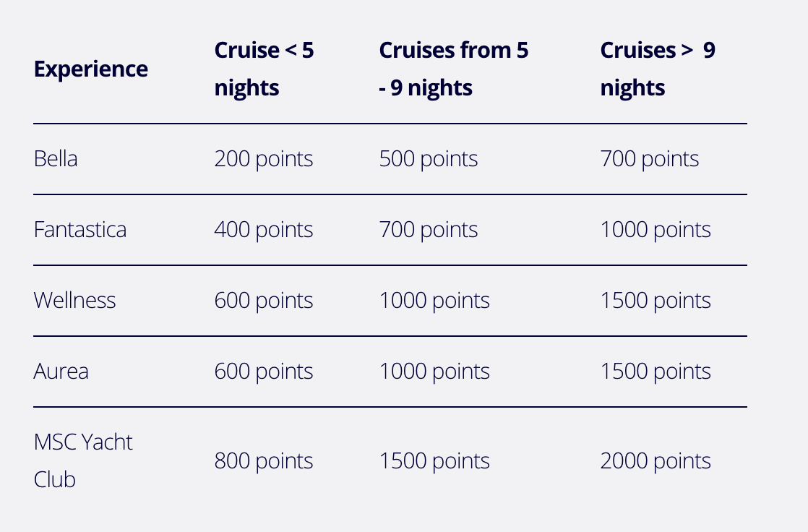The height and width of the screenshot is (532, 808).
Task: Select the Wellness experience row label
Action: click(74, 301)
